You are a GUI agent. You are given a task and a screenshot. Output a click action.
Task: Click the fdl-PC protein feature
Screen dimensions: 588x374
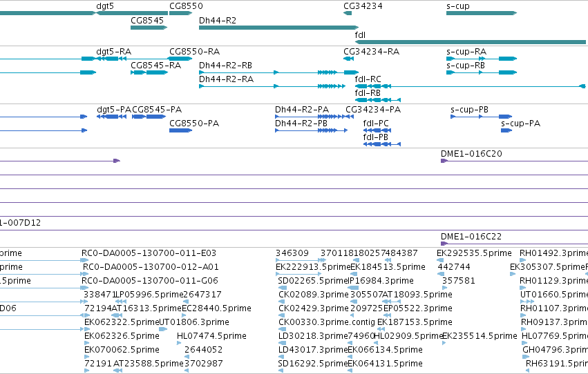(x=377, y=130)
